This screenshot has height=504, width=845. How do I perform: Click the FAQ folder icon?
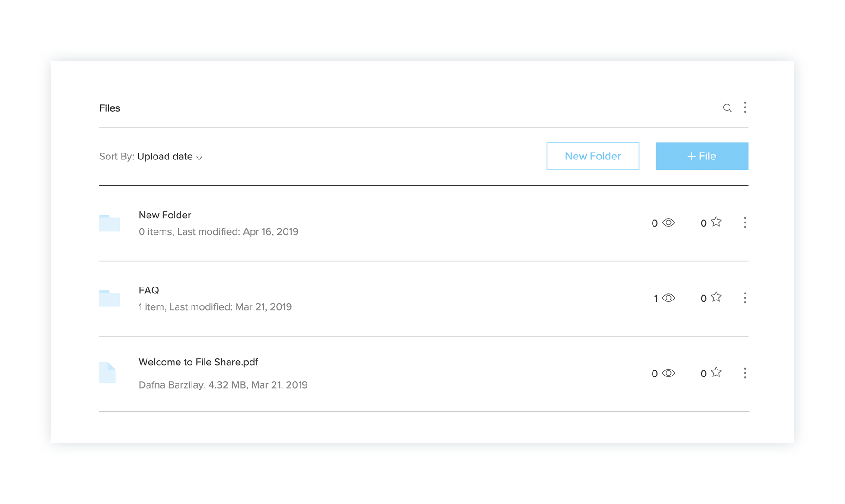point(109,298)
